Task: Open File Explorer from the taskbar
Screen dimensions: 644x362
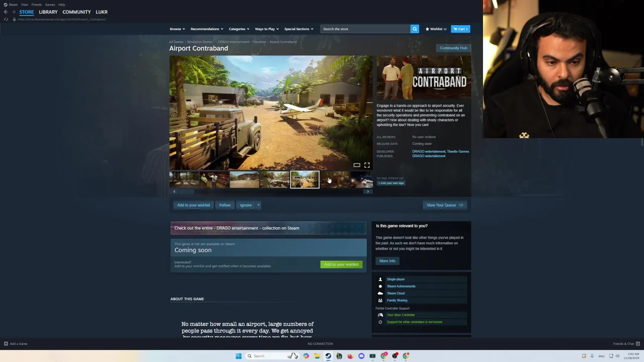Action: click(317, 356)
